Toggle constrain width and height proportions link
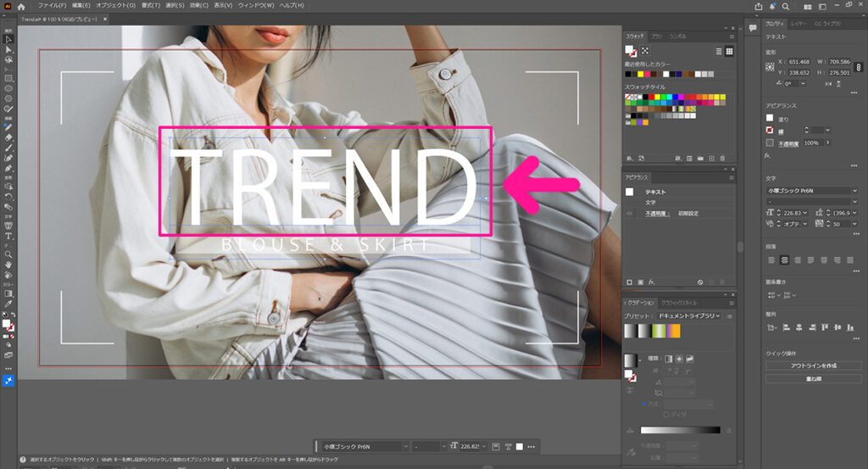 (x=858, y=67)
